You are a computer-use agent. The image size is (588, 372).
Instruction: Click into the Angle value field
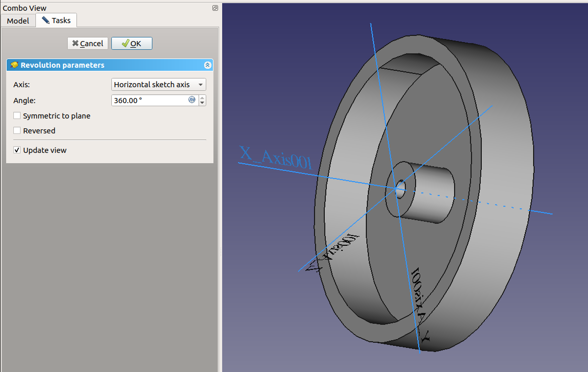tap(149, 101)
